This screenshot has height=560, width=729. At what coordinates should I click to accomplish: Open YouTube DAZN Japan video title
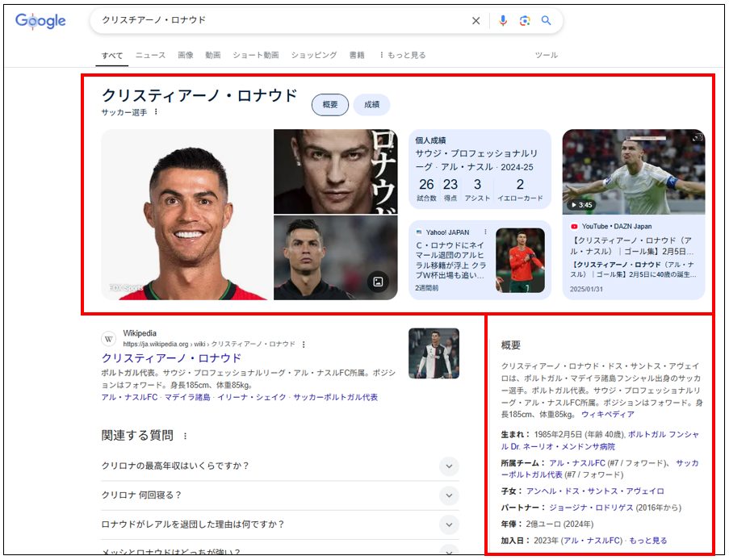tap(633, 246)
